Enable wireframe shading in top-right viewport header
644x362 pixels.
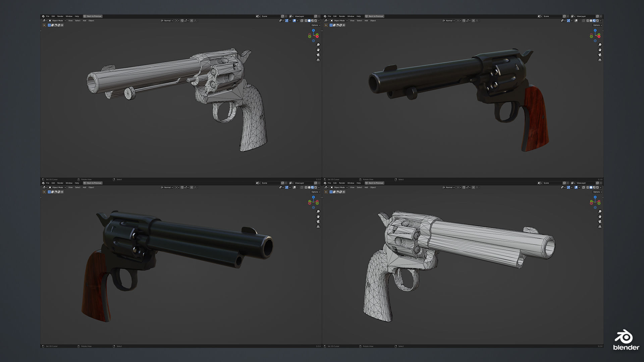[x=588, y=20]
